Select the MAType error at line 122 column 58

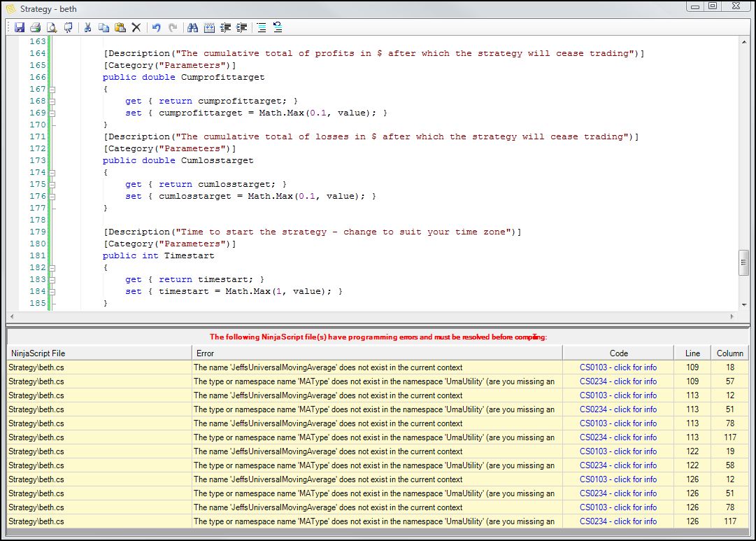[x=377, y=465]
